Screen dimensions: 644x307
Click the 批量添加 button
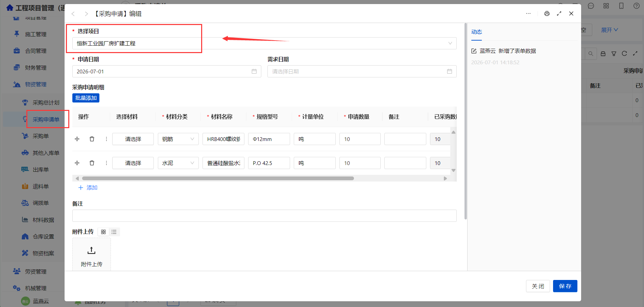pyautogui.click(x=86, y=98)
